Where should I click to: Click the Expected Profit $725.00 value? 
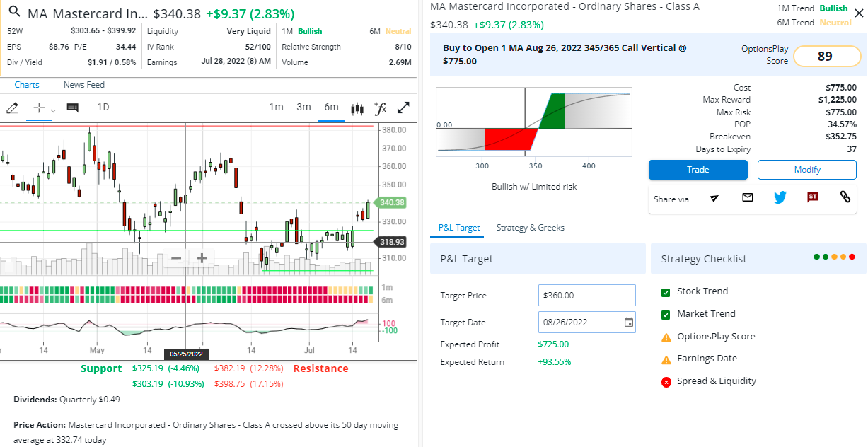click(553, 345)
